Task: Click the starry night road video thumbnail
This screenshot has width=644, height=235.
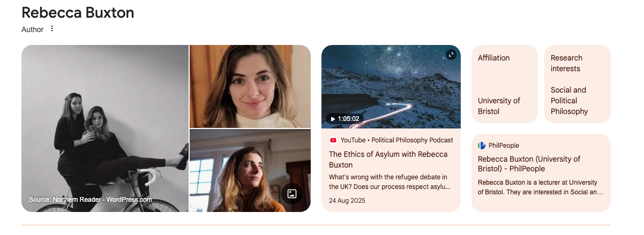Action: point(391,87)
